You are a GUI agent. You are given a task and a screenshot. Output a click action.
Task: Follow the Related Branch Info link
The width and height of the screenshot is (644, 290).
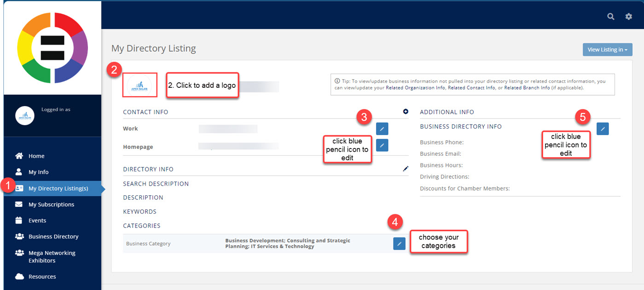pos(527,87)
